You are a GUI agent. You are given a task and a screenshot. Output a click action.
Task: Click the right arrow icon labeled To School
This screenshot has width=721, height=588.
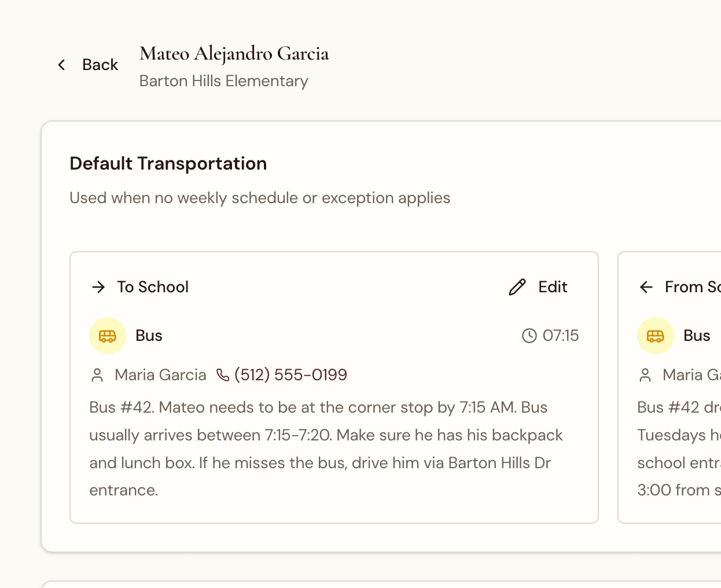98,286
